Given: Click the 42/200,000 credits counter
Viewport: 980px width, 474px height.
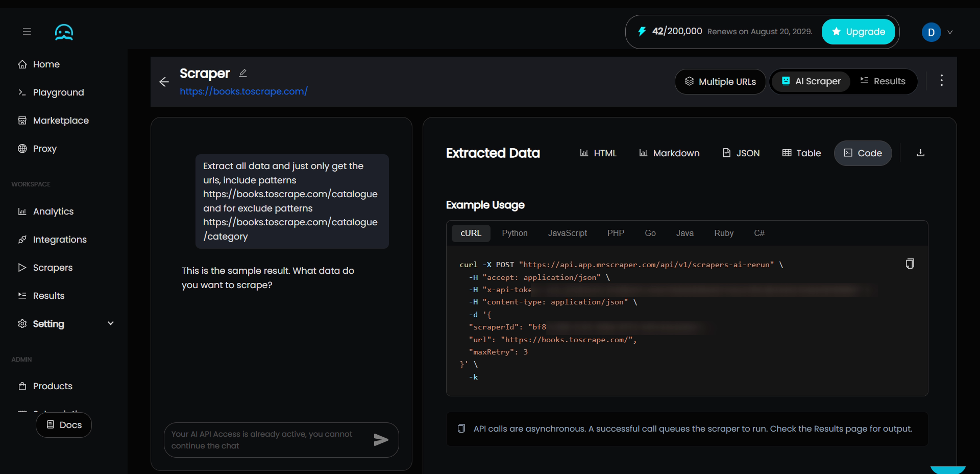Looking at the screenshot, I should pos(677,31).
